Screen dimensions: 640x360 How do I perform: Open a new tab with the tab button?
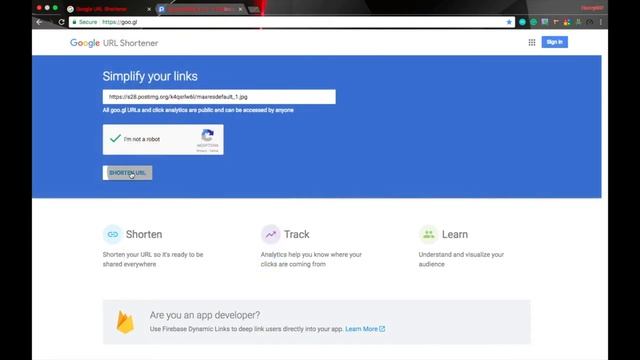(x=254, y=9)
